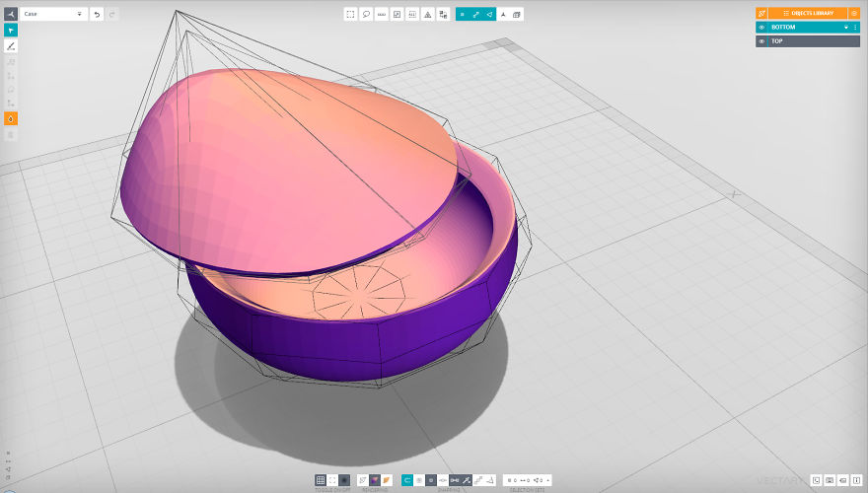This screenshot has width=868, height=493.
Task: Expand the BOTTOM object dropdown arrow
Action: pyautogui.click(x=845, y=28)
